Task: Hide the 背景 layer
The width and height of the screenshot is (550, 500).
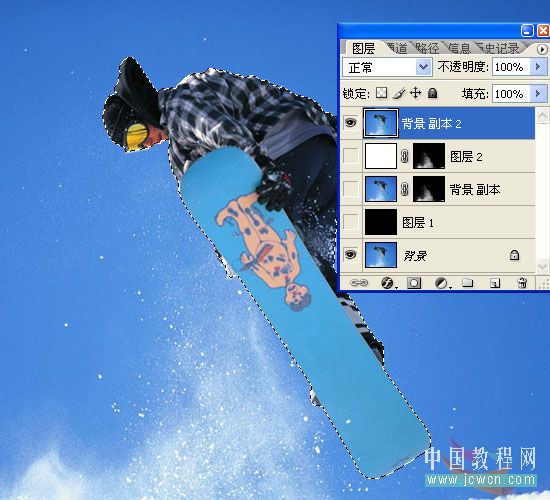Action: point(351,255)
